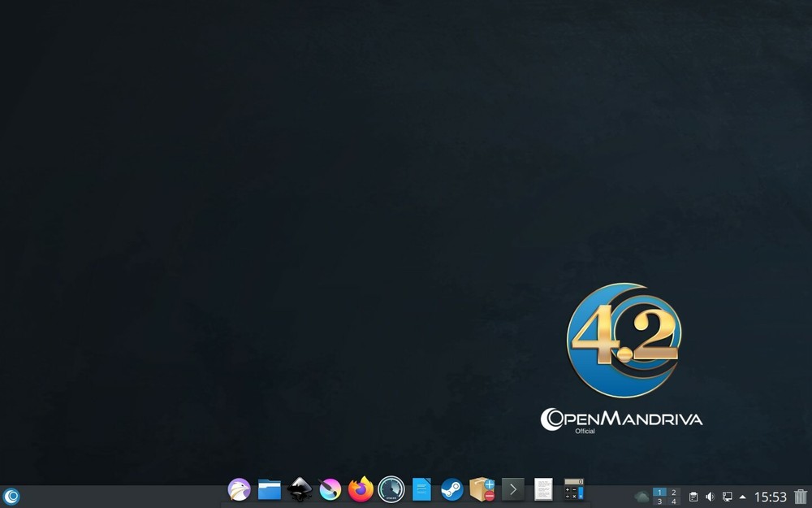Launch the Konsole terminal
The image size is (812, 508).
click(512, 491)
